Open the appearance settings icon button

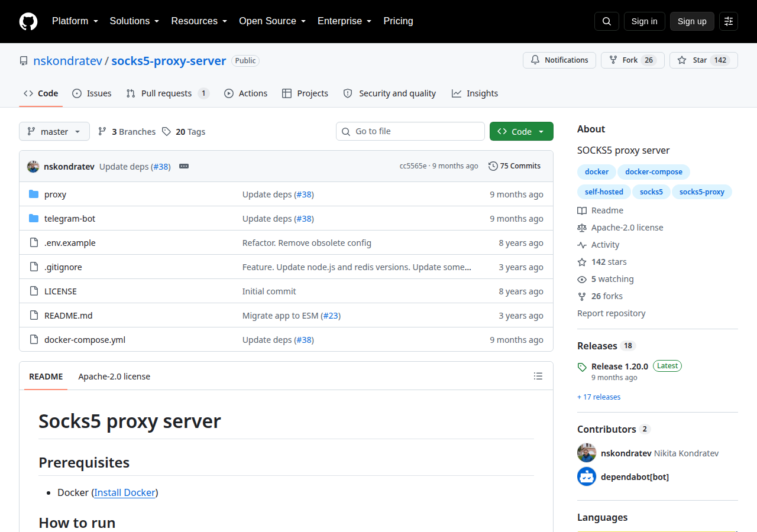tap(729, 21)
